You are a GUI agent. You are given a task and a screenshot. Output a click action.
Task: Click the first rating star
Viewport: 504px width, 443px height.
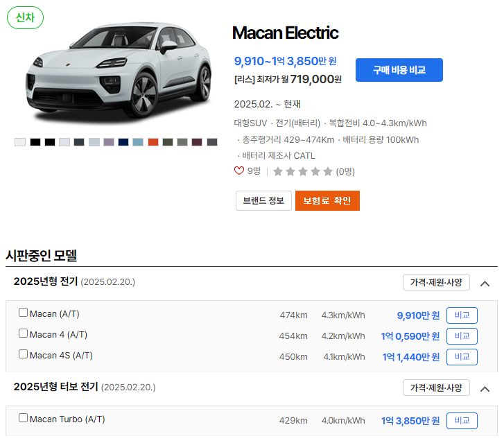tap(278, 172)
